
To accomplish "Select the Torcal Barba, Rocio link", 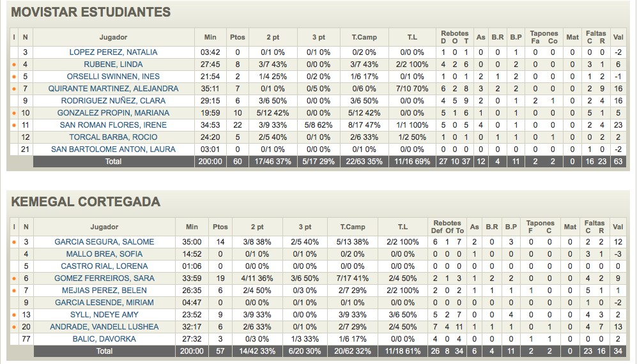I will coord(113,137).
